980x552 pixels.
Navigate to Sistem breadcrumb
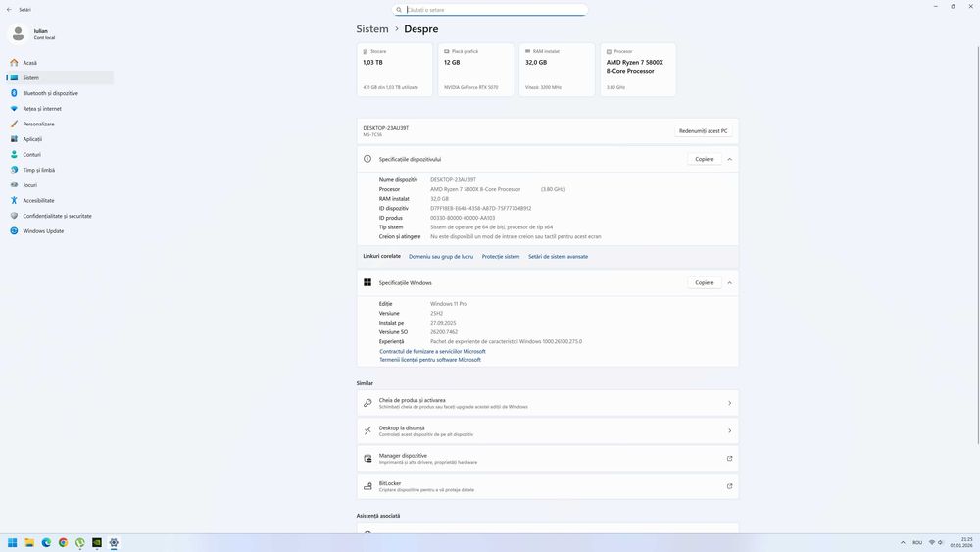tap(372, 29)
